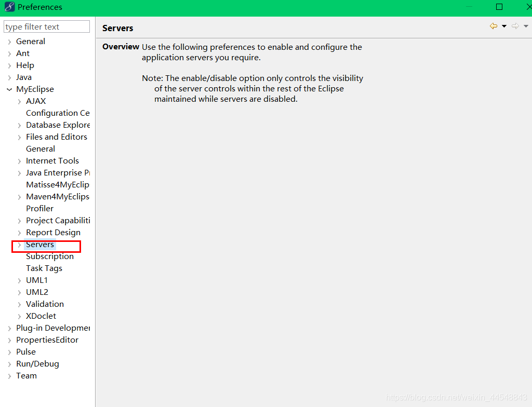Image resolution: width=532 pixels, height=407 pixels.
Task: Select PropertiesEditor tree item
Action: coord(47,340)
